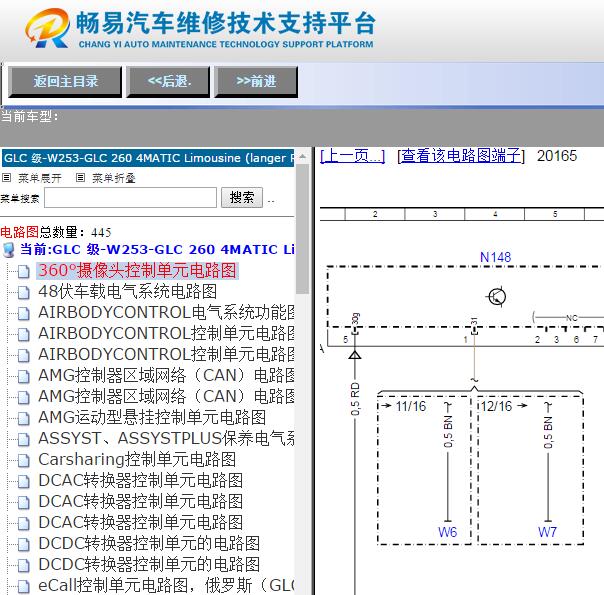Click the W6 ground label
Screen dimensions: 604x595
tap(447, 532)
